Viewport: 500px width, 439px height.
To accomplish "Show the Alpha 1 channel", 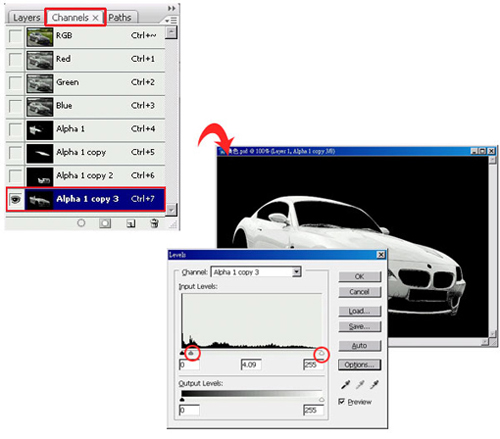I will pyautogui.click(x=15, y=129).
